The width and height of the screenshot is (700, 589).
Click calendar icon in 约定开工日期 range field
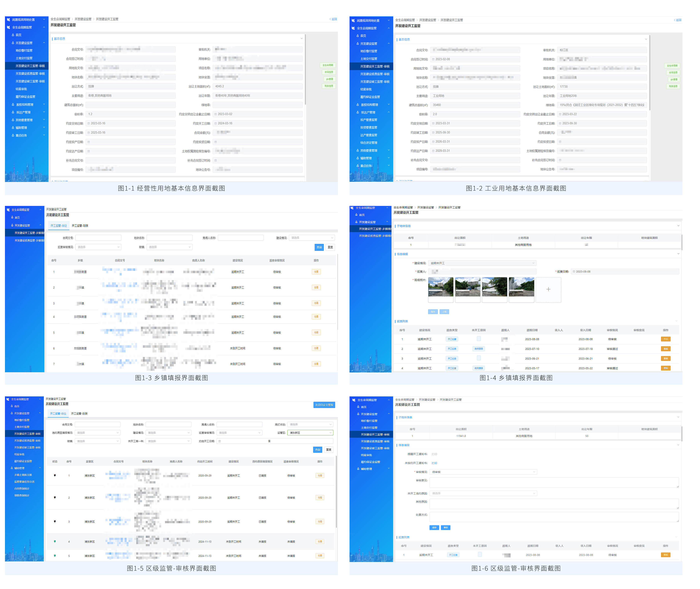(219, 441)
